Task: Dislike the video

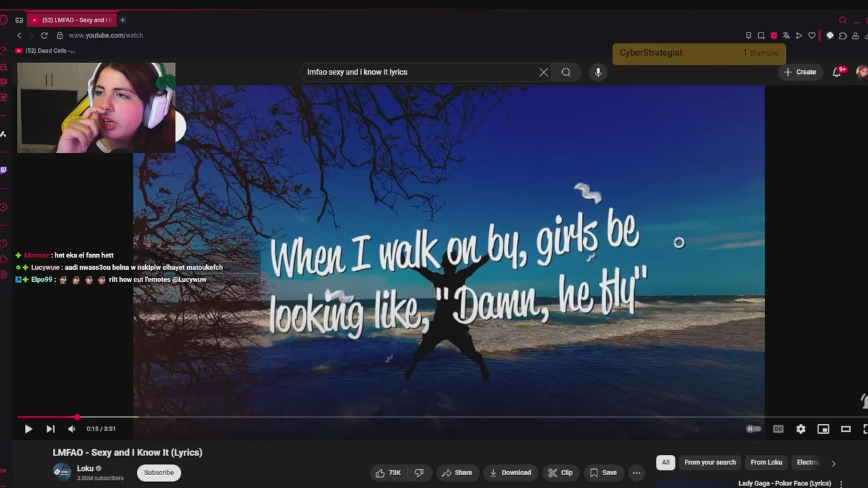Action: [419, 472]
